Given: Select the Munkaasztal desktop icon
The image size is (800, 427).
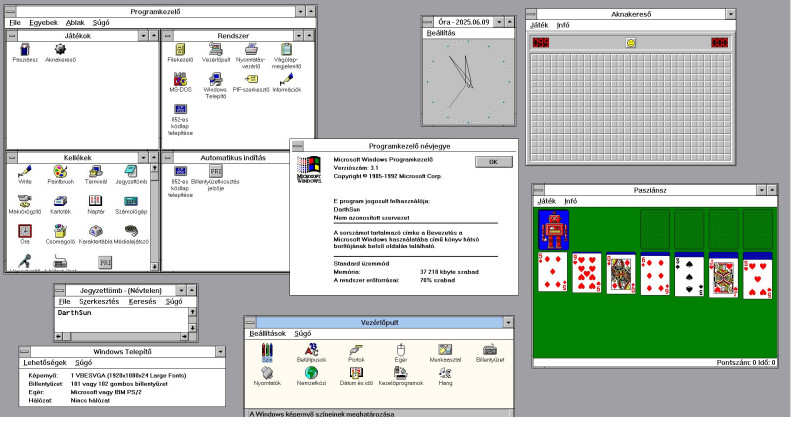Looking at the screenshot, I should (445, 350).
